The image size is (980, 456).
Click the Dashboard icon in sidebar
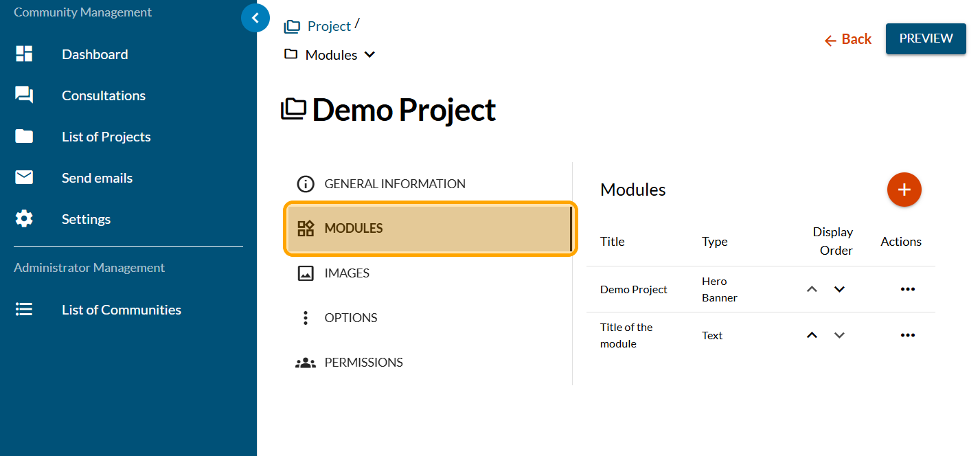(x=24, y=54)
